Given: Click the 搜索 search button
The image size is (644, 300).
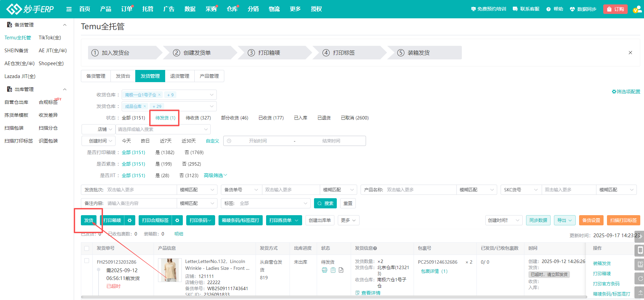Looking at the screenshot, I should 325,203.
